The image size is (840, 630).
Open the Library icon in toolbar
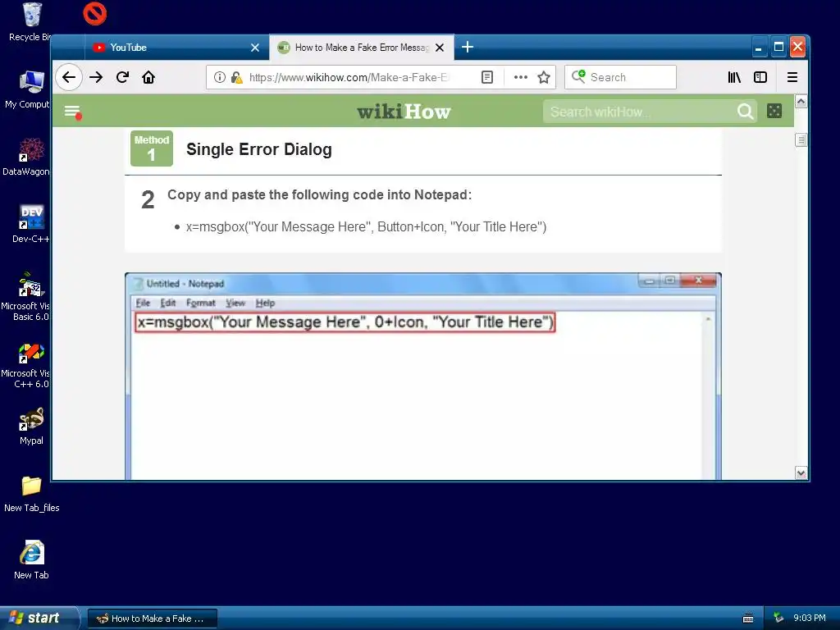click(x=734, y=77)
